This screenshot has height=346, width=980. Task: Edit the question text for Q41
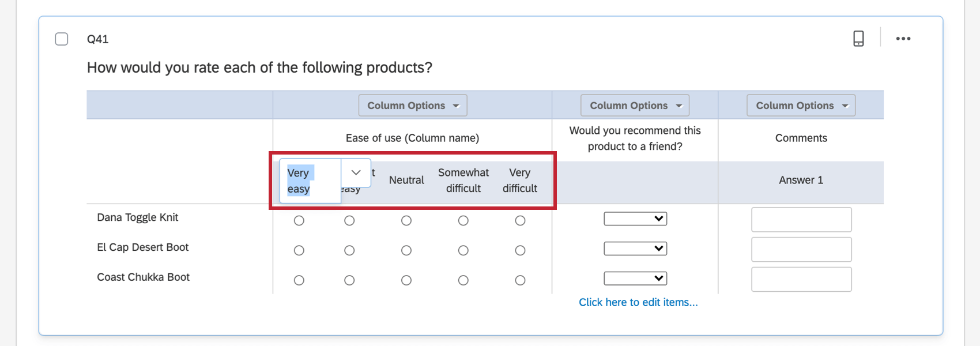coord(259,67)
